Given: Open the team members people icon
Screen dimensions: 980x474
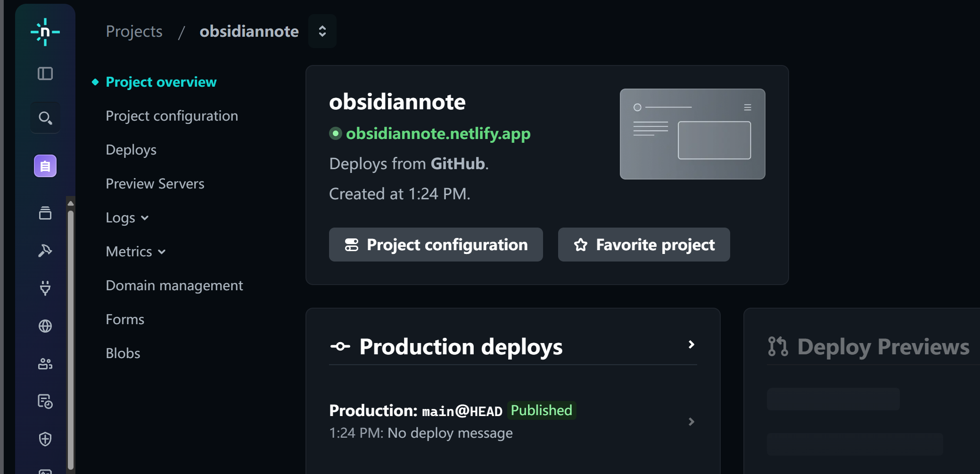Looking at the screenshot, I should point(45,364).
